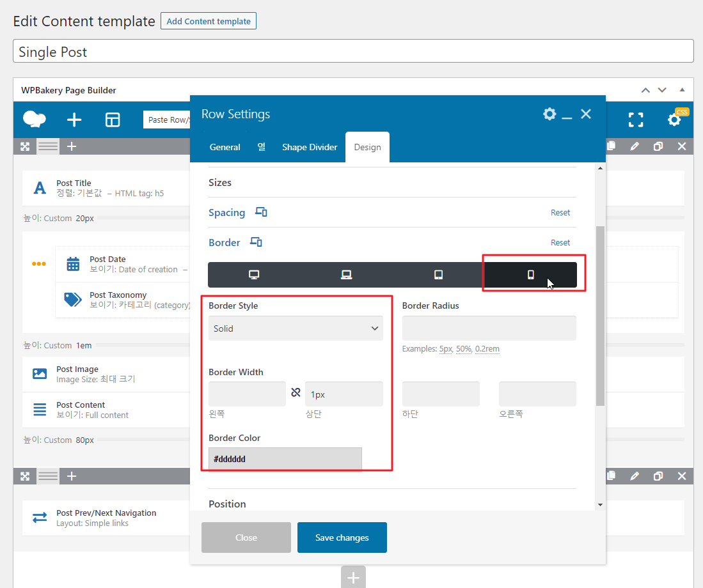Open the Border Style dropdown

point(296,329)
